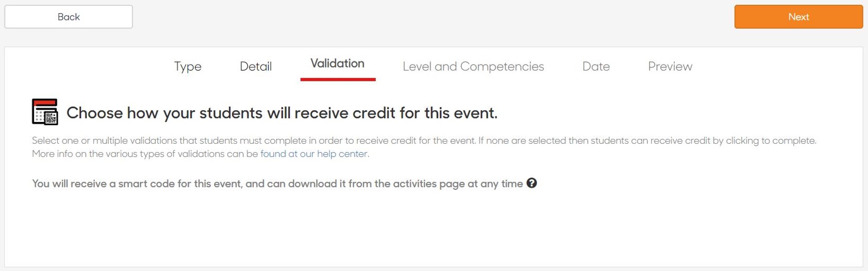
Task: Switch to the Date tab
Action: (x=596, y=67)
